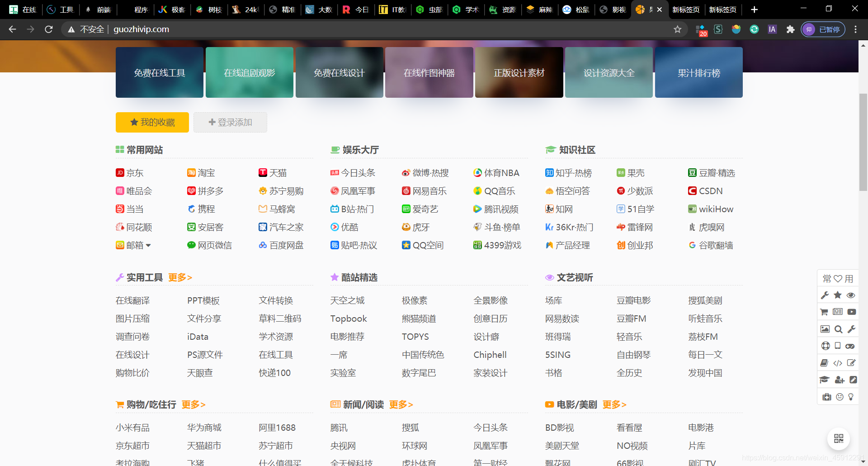Open the shopping cart icon in the side panel
Viewport: 868px width, 466px height.
pos(824,312)
